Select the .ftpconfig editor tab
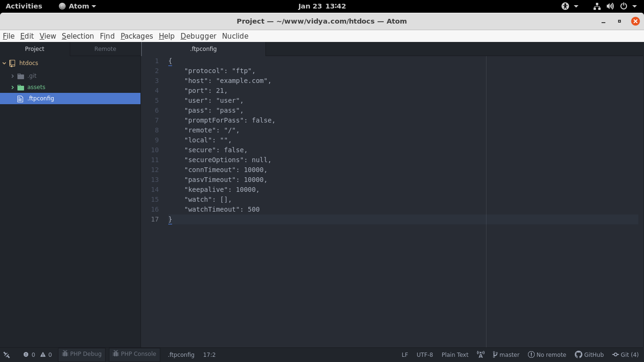 coord(204,49)
